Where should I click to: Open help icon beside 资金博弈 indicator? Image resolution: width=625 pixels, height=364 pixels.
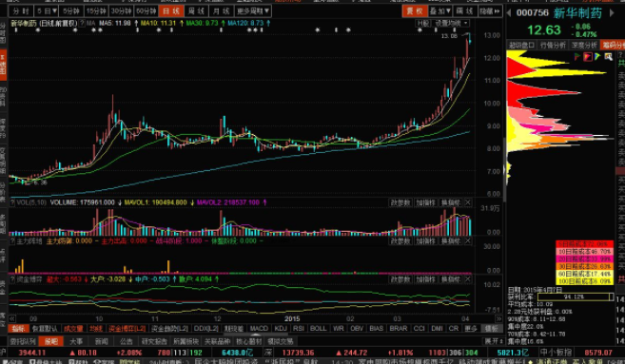12,279
